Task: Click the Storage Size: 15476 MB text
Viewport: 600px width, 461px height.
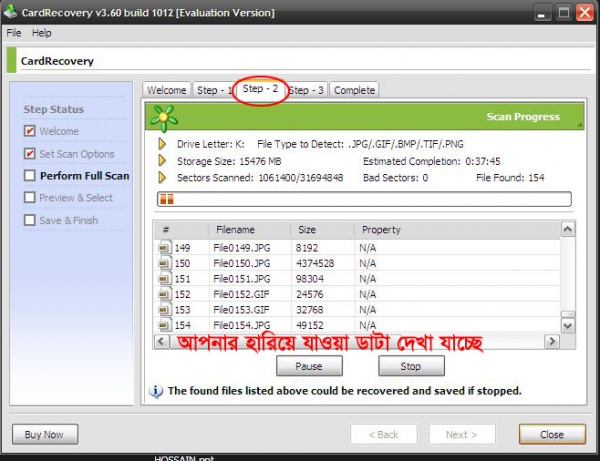Action: coord(229,161)
